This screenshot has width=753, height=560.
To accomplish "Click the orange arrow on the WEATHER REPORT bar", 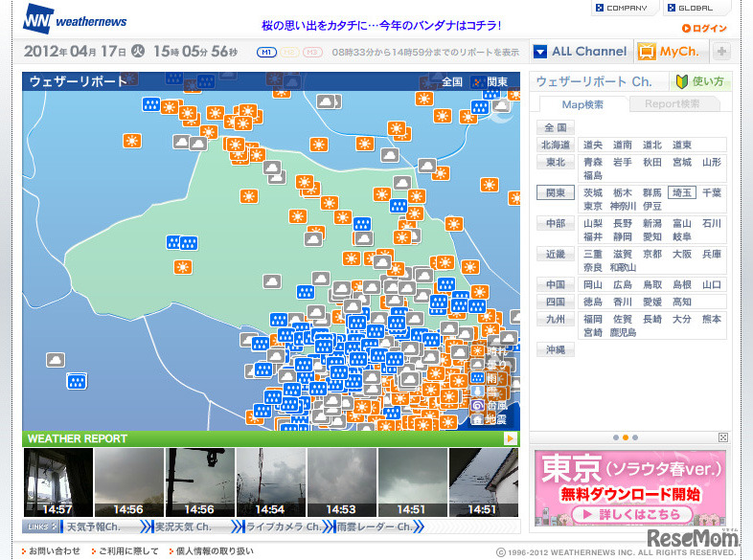I will pyautogui.click(x=511, y=438).
